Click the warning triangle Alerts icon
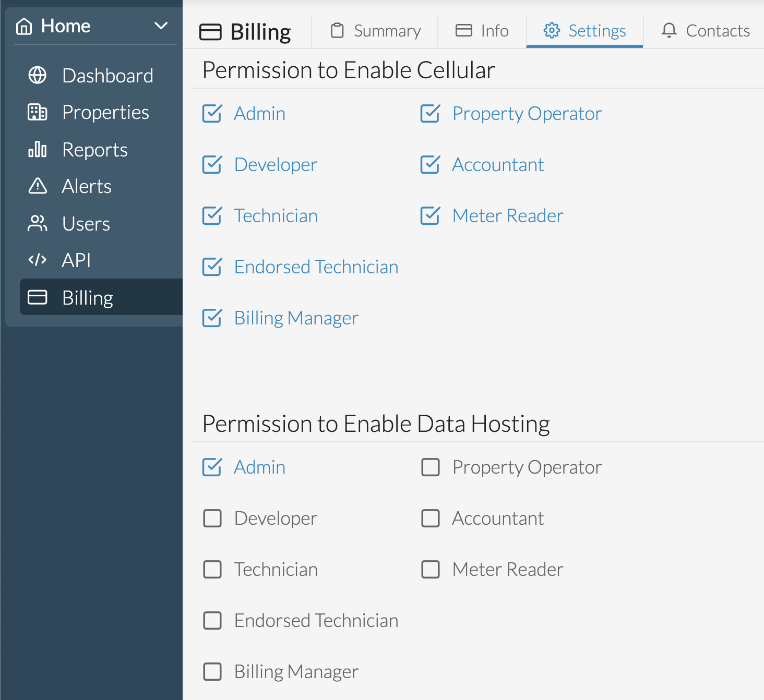Image resolution: width=764 pixels, height=700 pixels. [x=37, y=186]
